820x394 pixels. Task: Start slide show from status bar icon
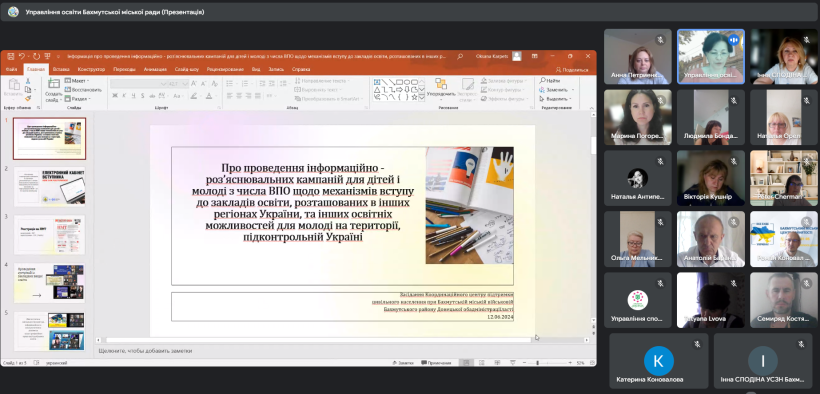coord(512,363)
